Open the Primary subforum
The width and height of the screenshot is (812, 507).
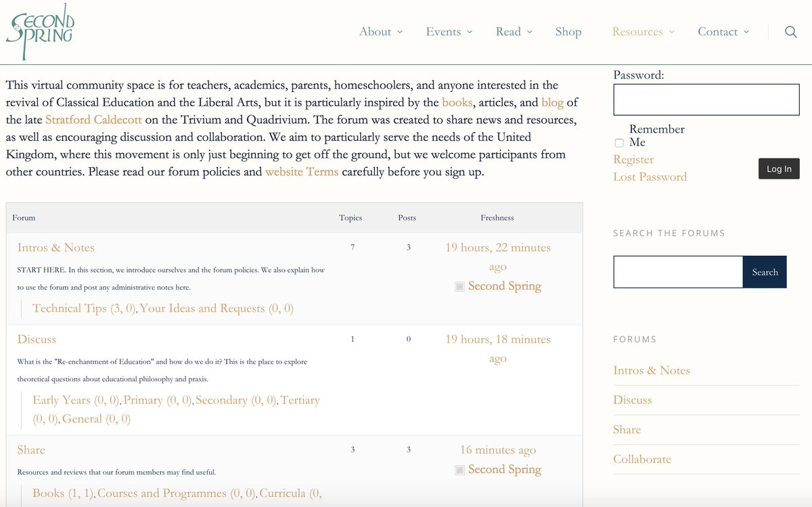(x=158, y=400)
